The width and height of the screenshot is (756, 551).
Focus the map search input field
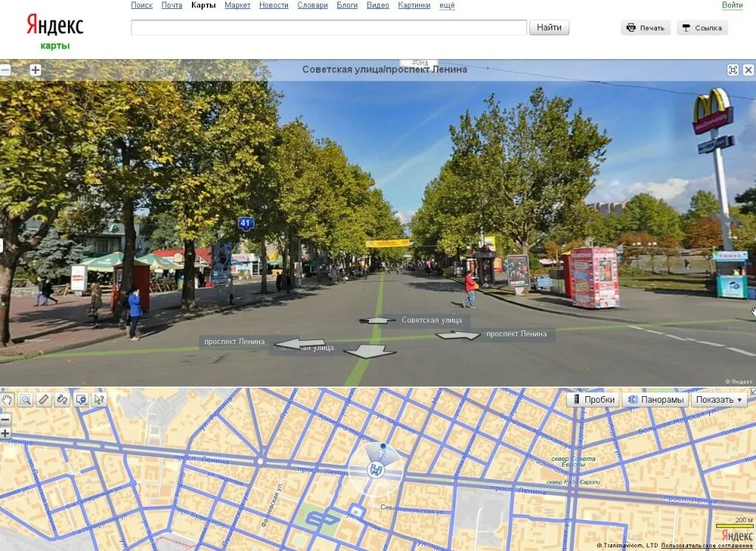[x=329, y=27]
